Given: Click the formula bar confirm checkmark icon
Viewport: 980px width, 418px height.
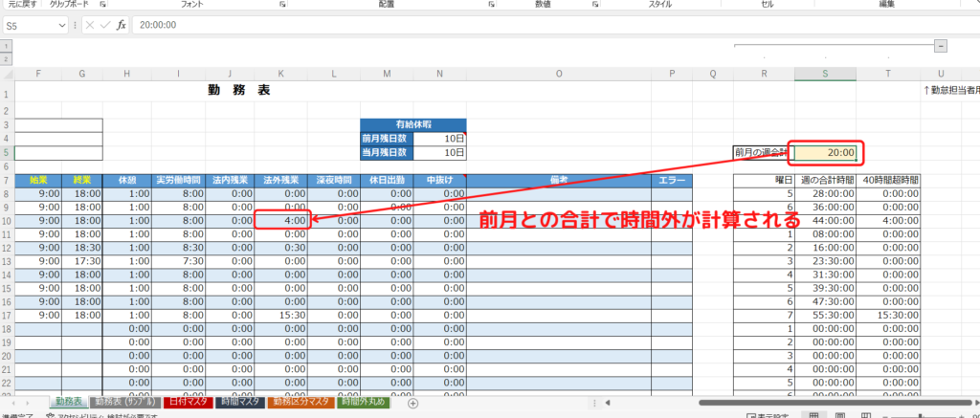Looking at the screenshot, I should (x=105, y=25).
